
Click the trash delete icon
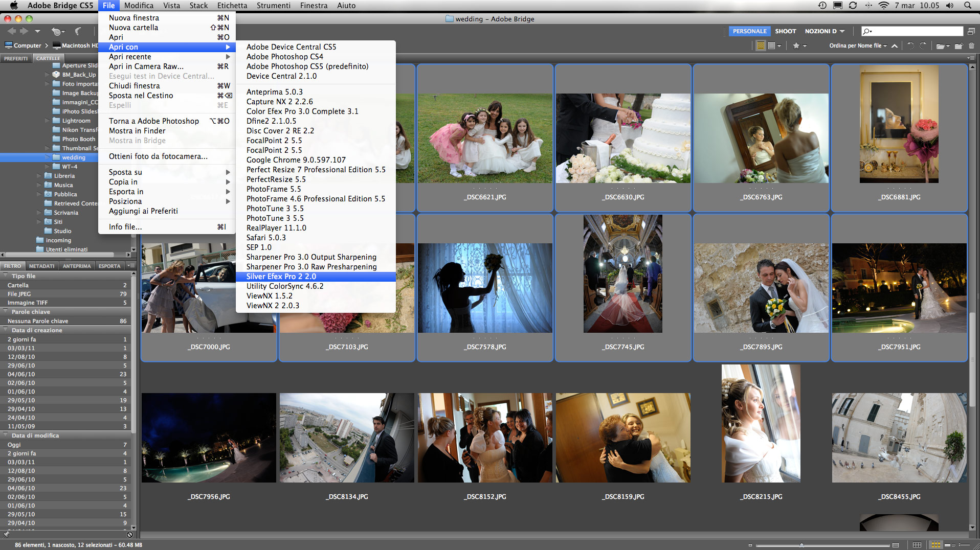[x=971, y=46]
